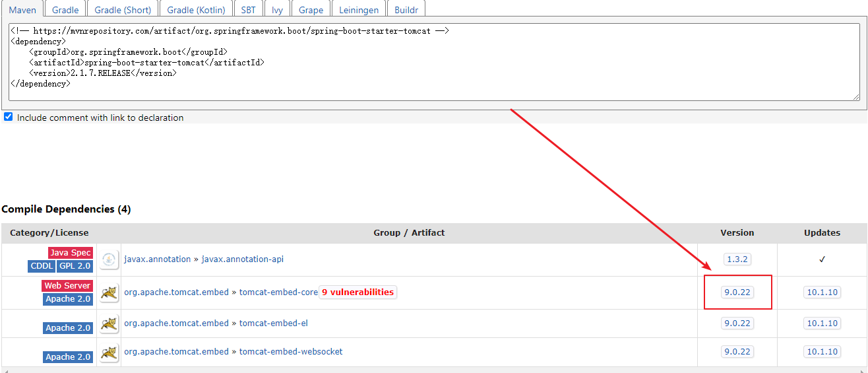Click the GPL 2.0 license tag
This screenshot has width=868, height=373.
click(76, 266)
